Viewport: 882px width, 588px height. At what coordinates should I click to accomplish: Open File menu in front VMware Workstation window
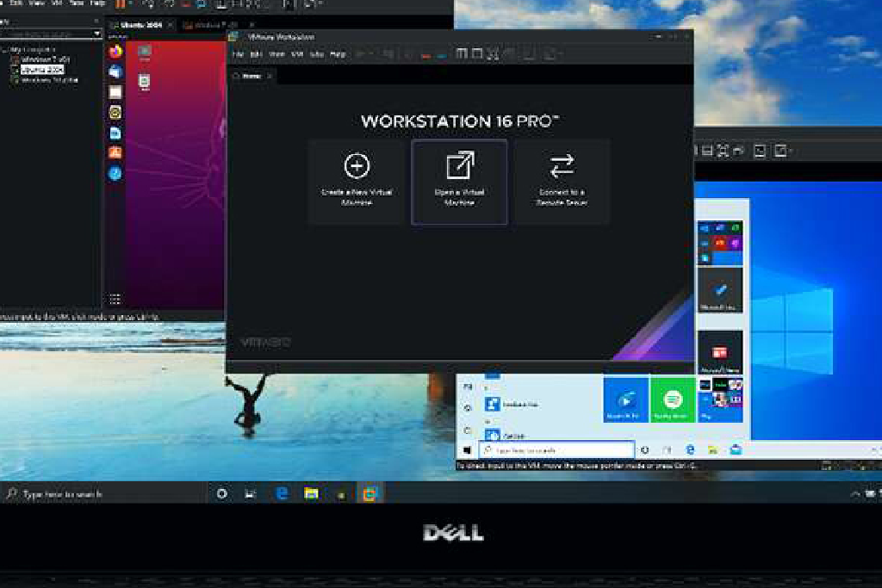(238, 54)
